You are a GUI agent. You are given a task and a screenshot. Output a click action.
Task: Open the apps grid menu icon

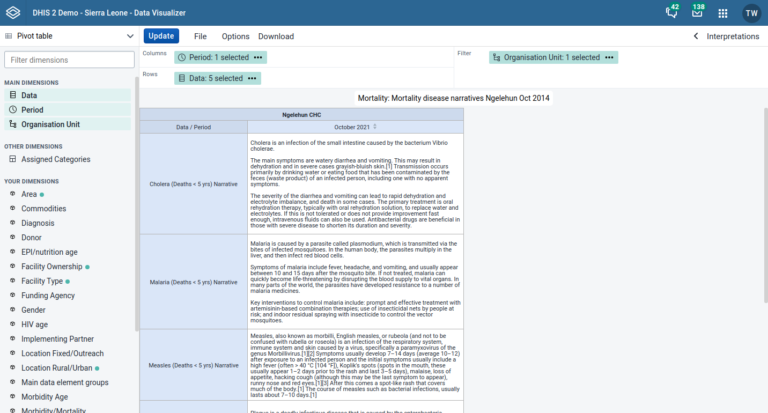[723, 13]
